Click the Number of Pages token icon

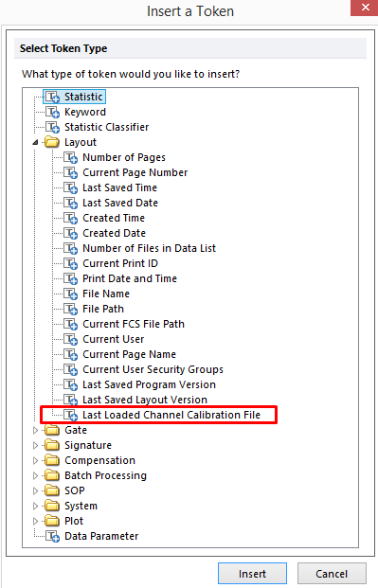70,157
